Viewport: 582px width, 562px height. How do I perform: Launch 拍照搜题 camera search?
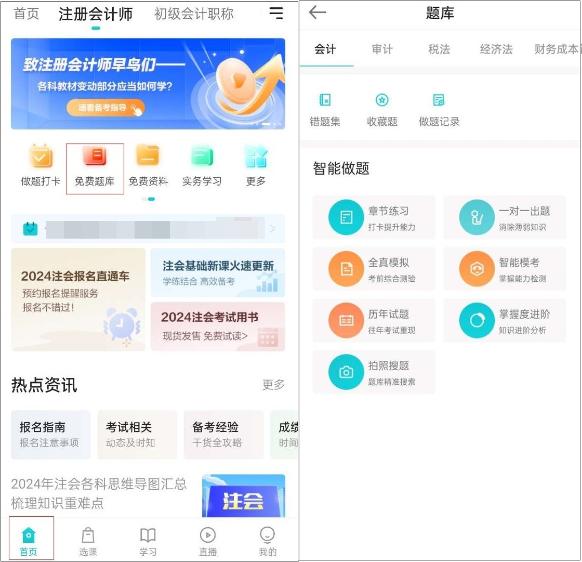[x=374, y=372]
